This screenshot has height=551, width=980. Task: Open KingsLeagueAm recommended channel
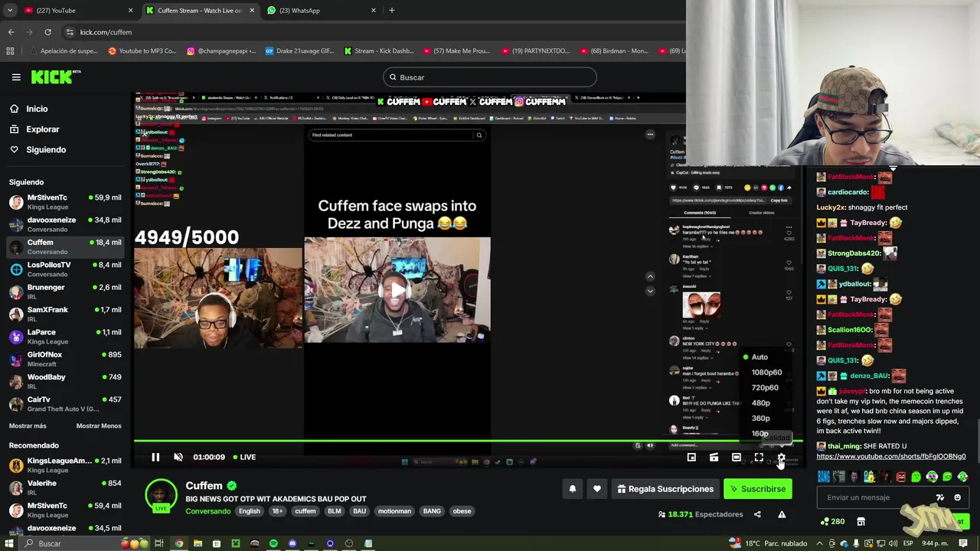[65, 465]
